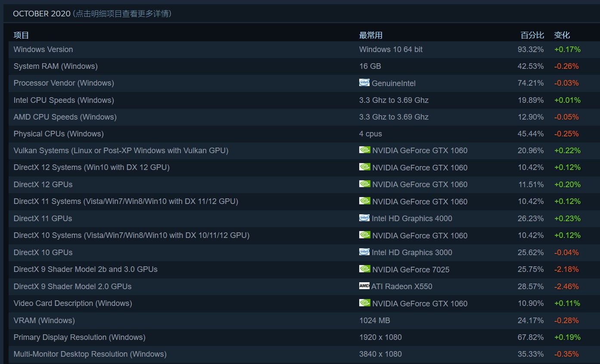Click the NVIDIA icon in Video Card Description row

pyautogui.click(x=364, y=303)
